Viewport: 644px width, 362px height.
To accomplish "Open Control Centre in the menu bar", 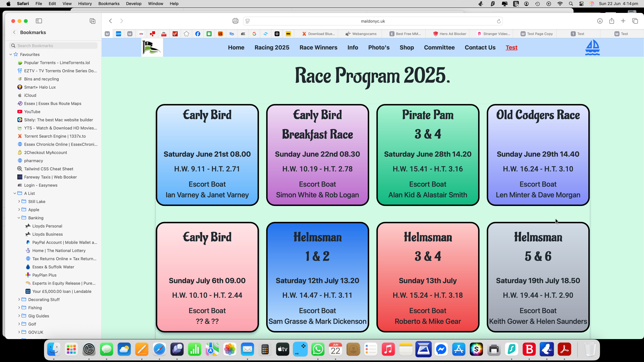I will (x=581, y=4).
